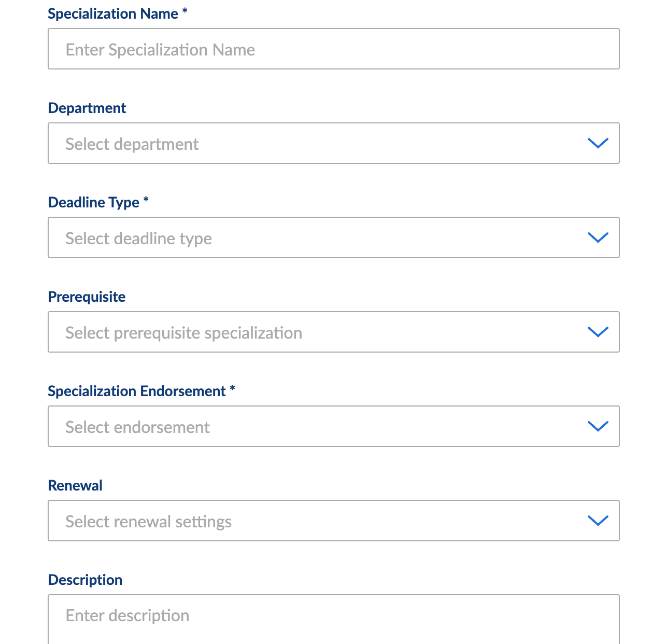Click the chevron arrow in Department field
The width and height of the screenshot is (652, 644).
point(598,143)
